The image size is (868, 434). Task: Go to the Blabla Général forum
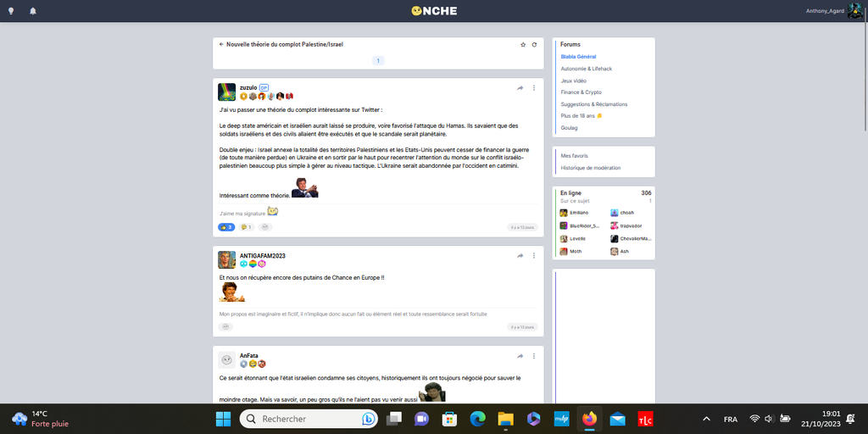coord(578,57)
